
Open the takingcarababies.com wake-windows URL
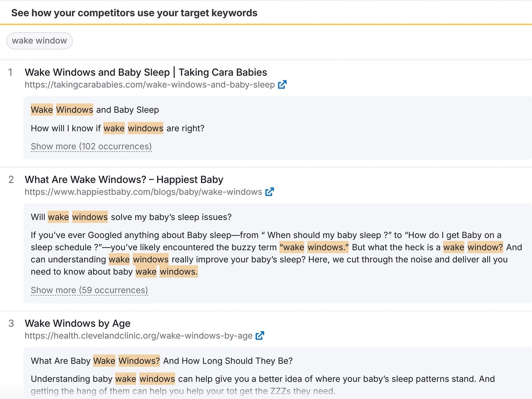[150, 85]
